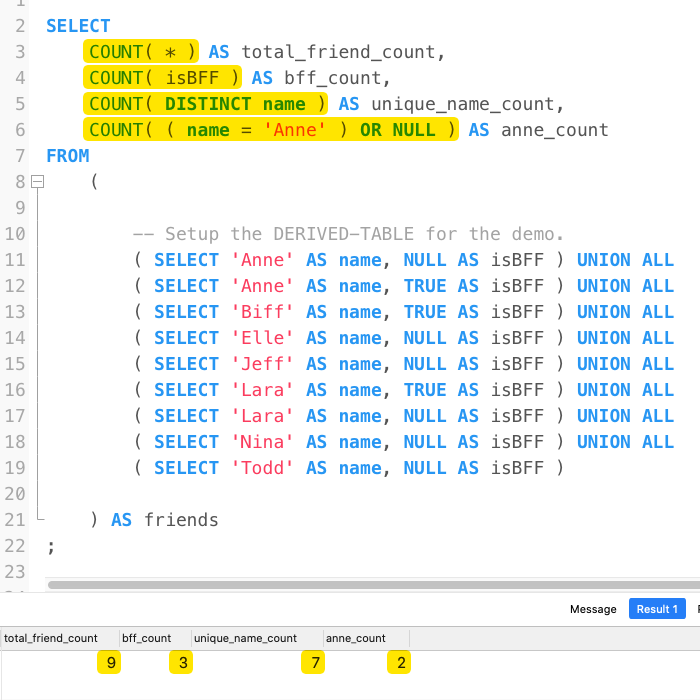The image size is (700, 700).
Task: Click the 'Todd' string on line 19
Action: click(264, 468)
